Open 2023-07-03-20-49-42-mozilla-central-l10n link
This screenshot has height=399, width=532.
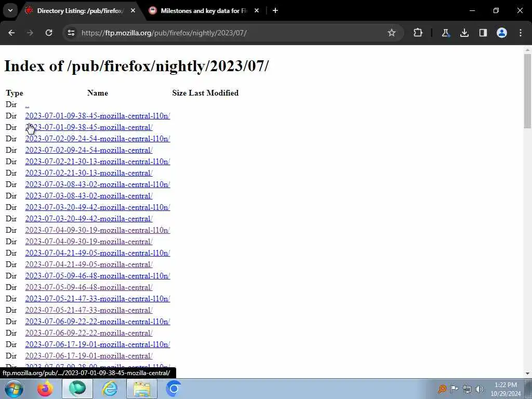(97, 207)
